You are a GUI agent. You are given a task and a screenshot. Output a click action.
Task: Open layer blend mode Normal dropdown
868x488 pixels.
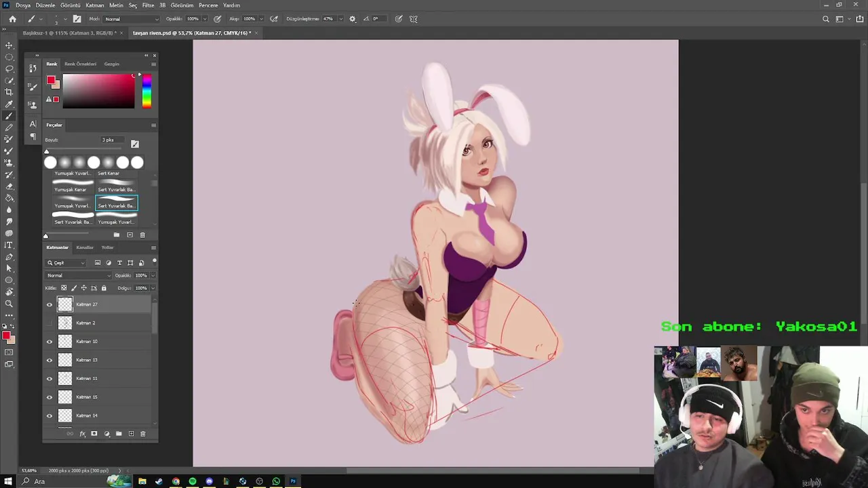pos(78,276)
